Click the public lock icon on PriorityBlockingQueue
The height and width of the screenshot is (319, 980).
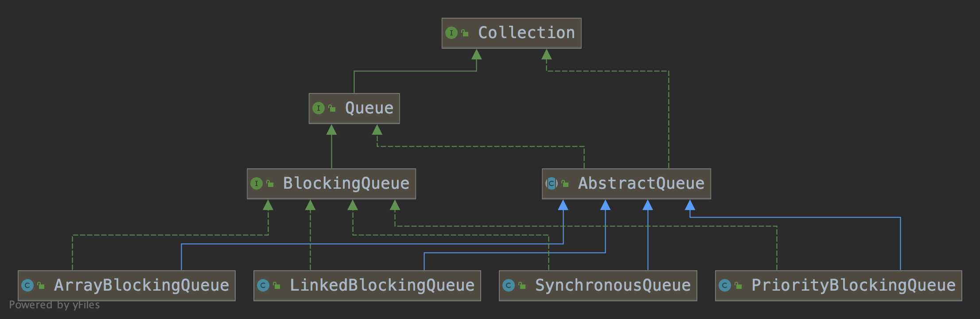pos(739,285)
